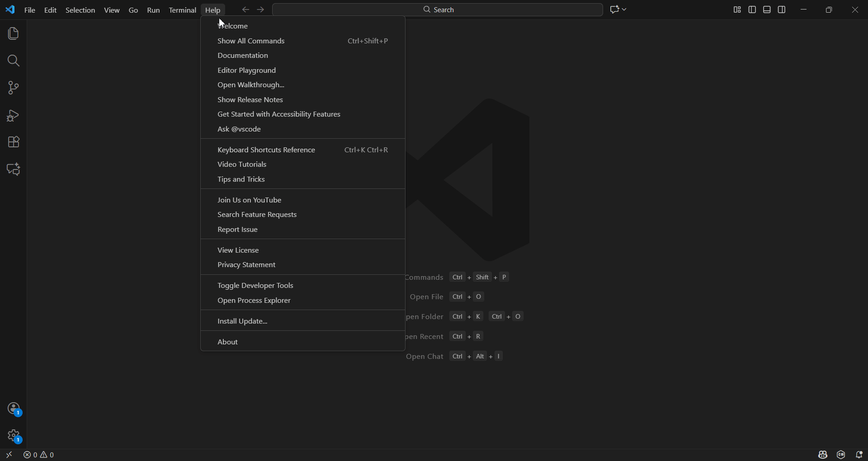
Task: Open the Source Control panel icon
Action: click(x=13, y=88)
